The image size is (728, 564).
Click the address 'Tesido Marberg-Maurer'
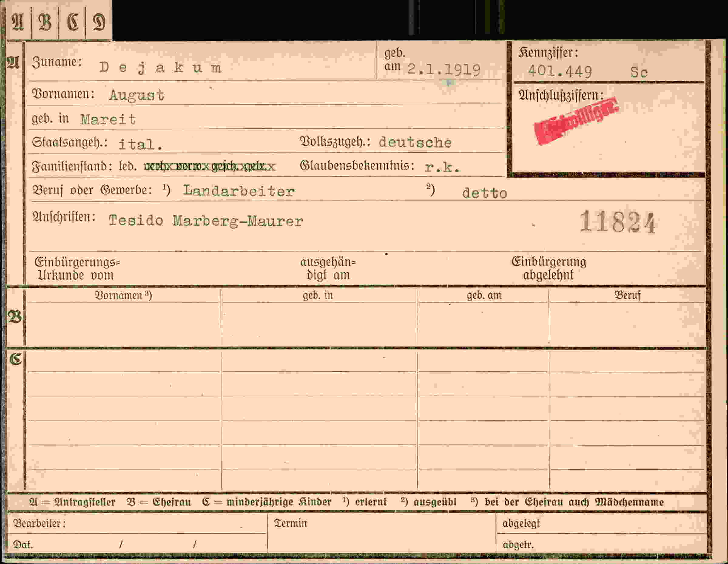click(x=206, y=221)
